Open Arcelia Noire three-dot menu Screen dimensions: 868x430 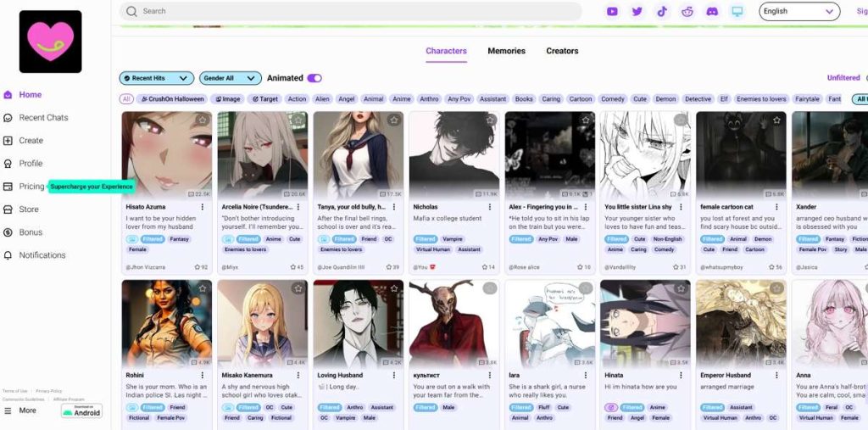coord(298,207)
